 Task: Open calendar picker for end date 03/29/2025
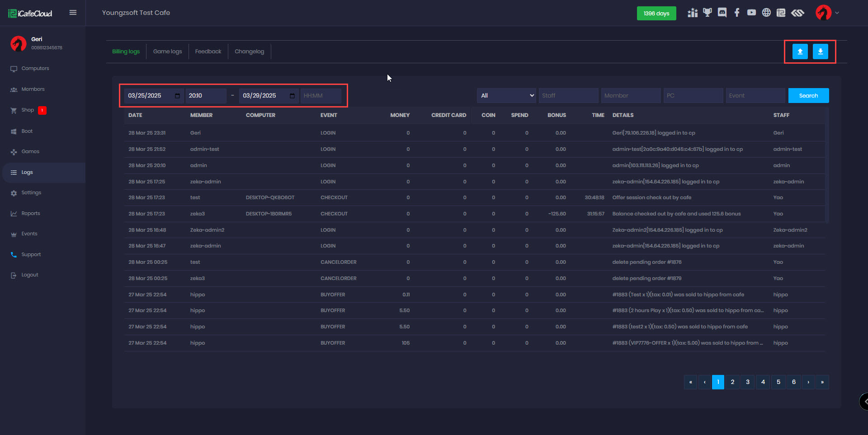[292, 96]
